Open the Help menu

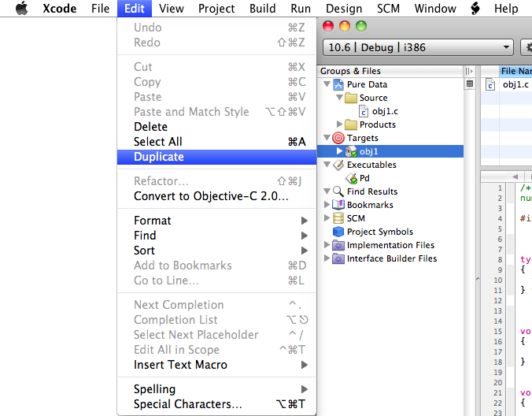506,8
